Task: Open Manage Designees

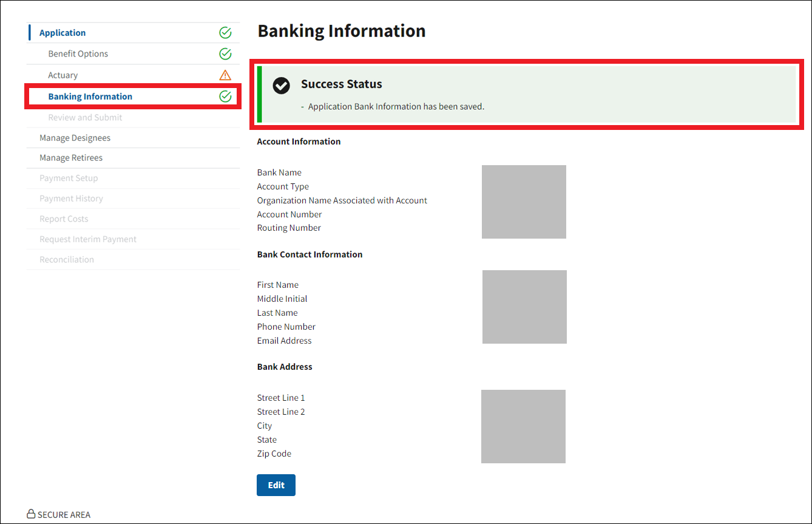Action: (x=75, y=138)
